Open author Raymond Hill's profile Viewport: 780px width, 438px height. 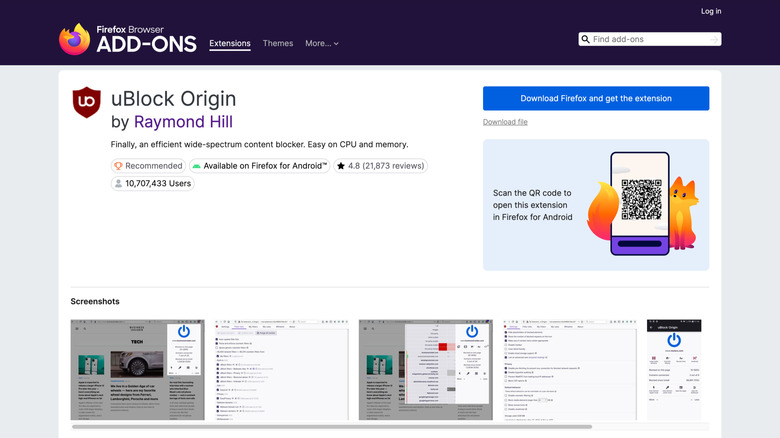183,122
